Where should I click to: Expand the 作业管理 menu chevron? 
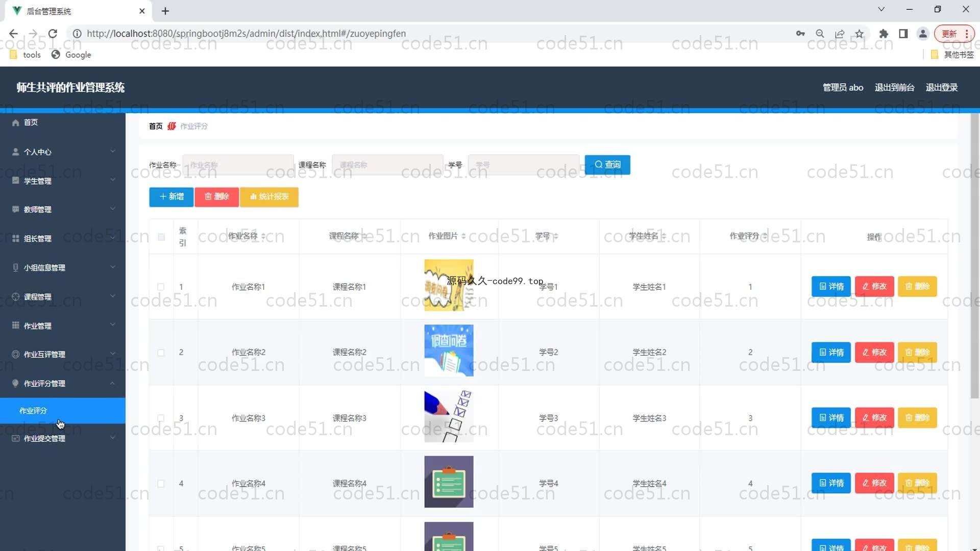112,324
